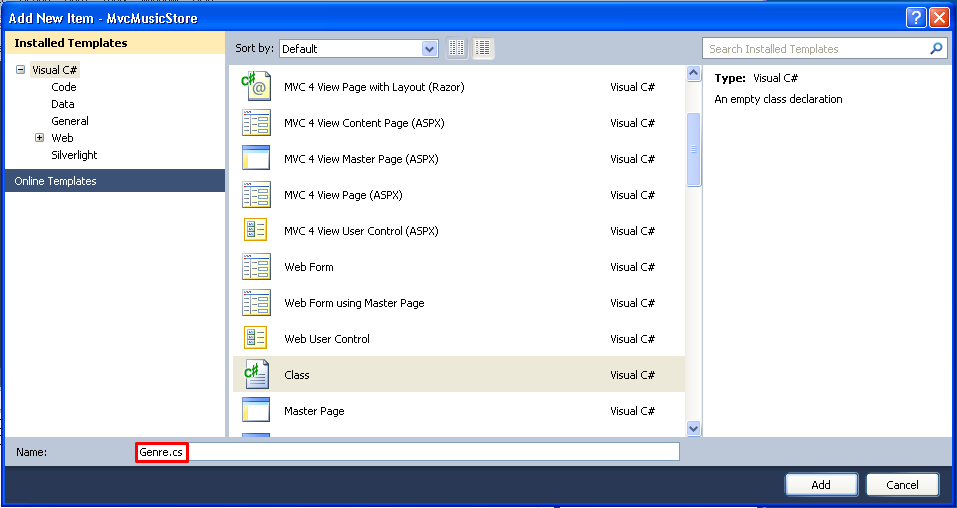The height and width of the screenshot is (508, 957).
Task: Click the Web Form template icon
Action: pyautogui.click(x=256, y=267)
